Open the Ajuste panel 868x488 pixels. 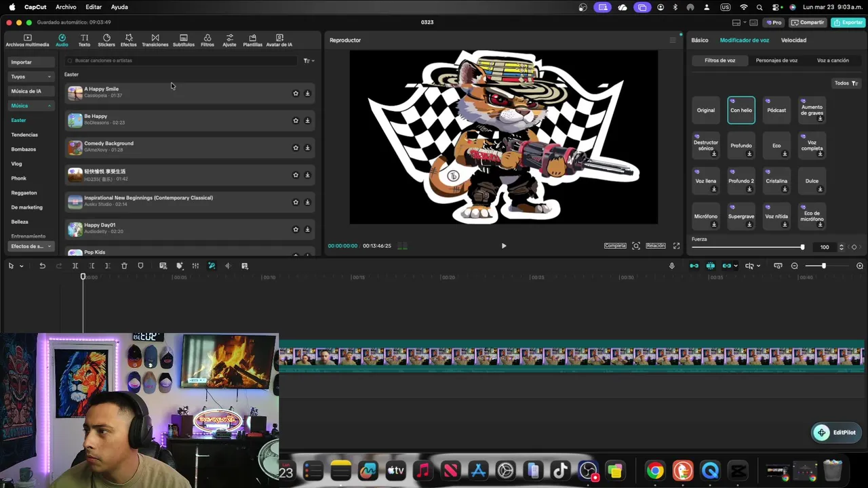[230, 41]
